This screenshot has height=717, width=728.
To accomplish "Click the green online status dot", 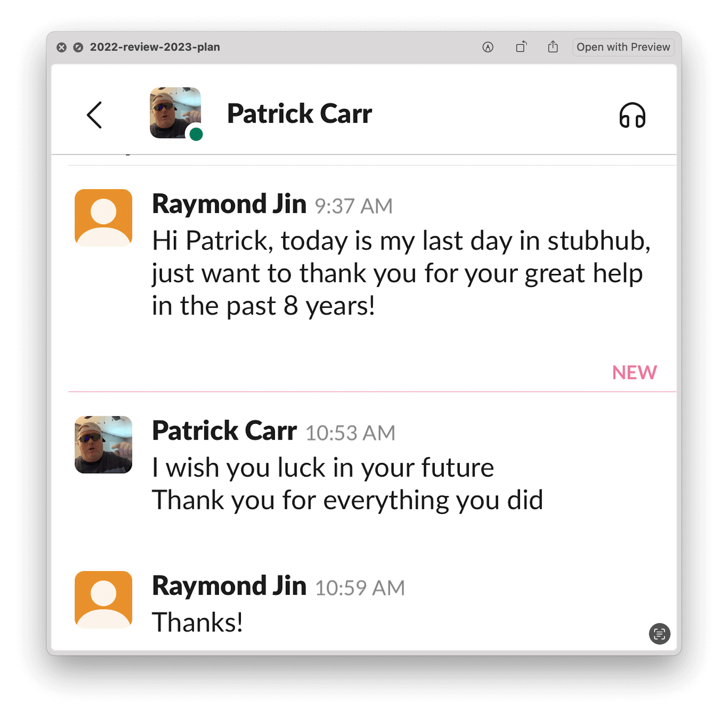I will [x=196, y=134].
